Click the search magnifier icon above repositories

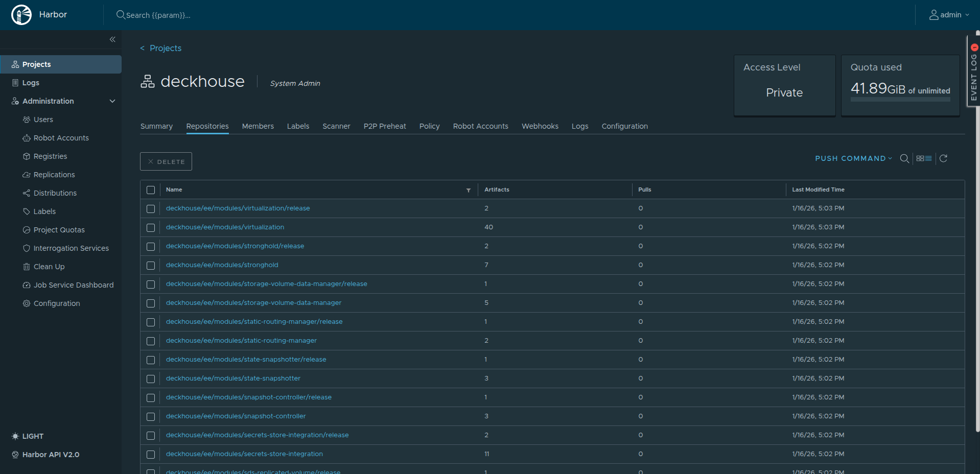(904, 158)
